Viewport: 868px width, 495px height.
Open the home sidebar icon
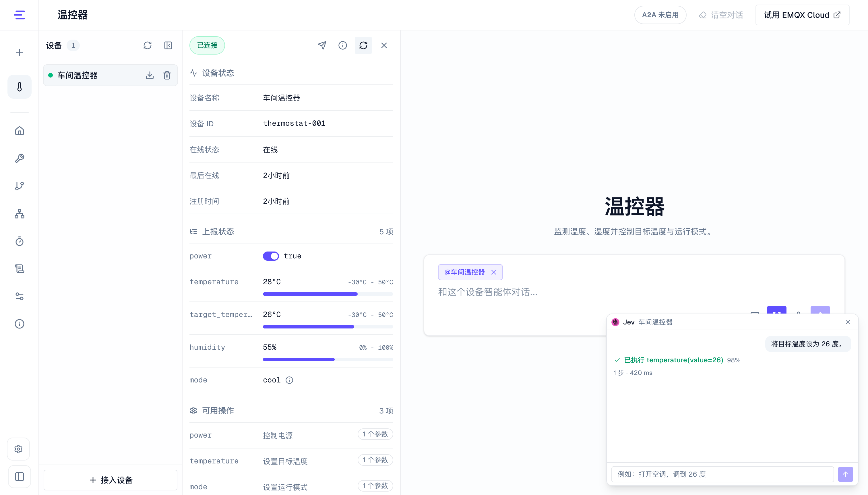click(19, 131)
